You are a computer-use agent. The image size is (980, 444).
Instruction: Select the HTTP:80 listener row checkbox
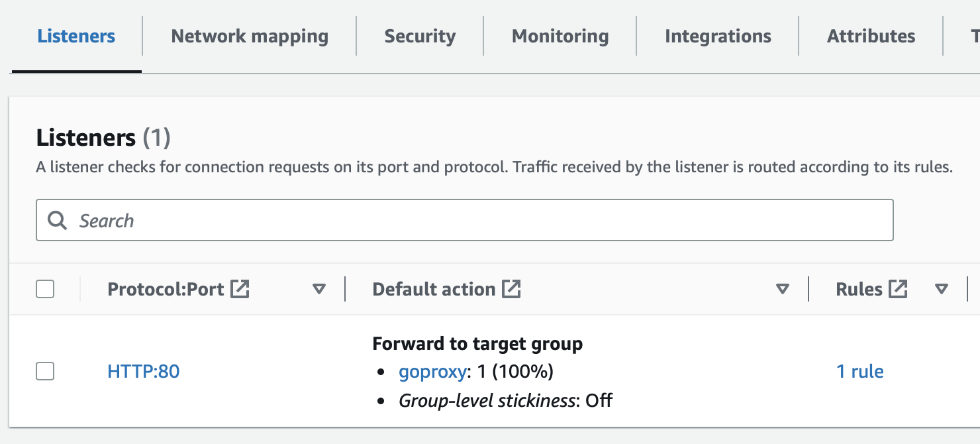coord(45,371)
